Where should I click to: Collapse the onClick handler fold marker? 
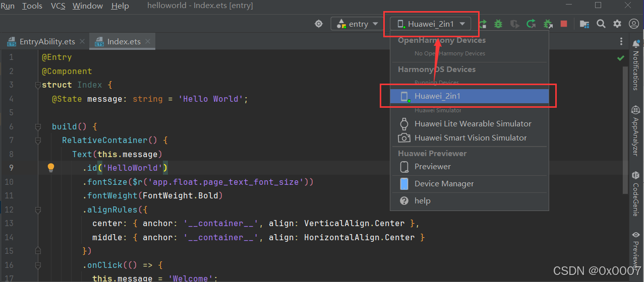coord(37,265)
